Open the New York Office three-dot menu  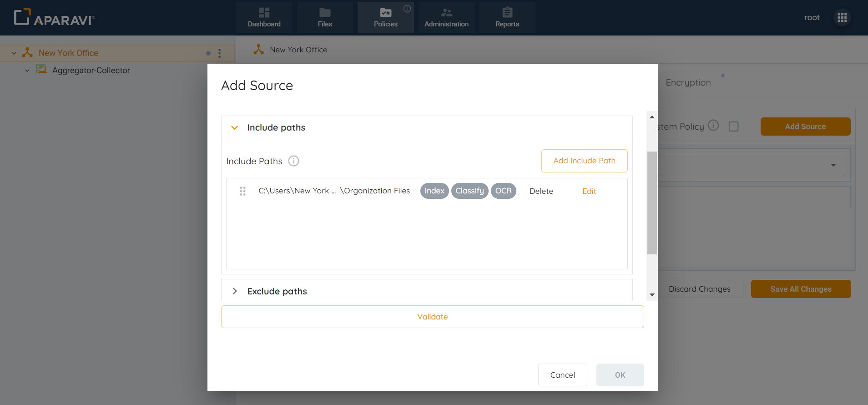coord(220,53)
